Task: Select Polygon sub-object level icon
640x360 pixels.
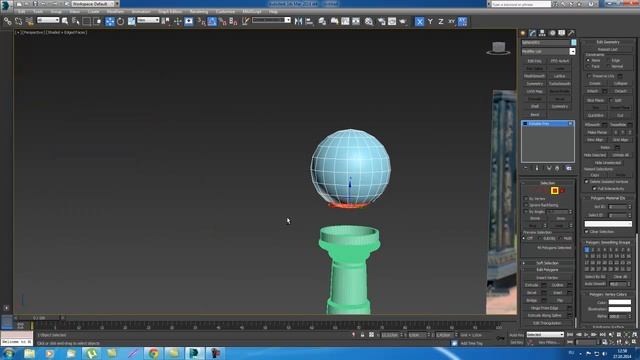Action: [554, 191]
